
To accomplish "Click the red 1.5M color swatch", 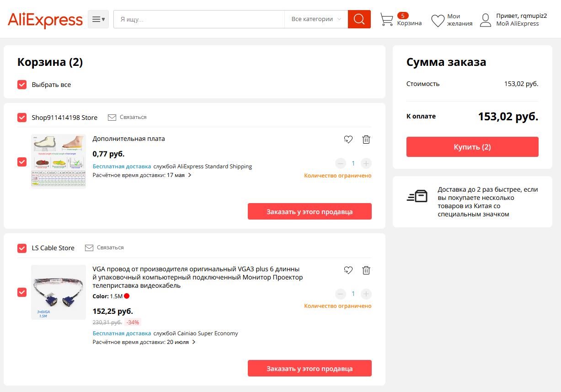I will tap(127, 296).
